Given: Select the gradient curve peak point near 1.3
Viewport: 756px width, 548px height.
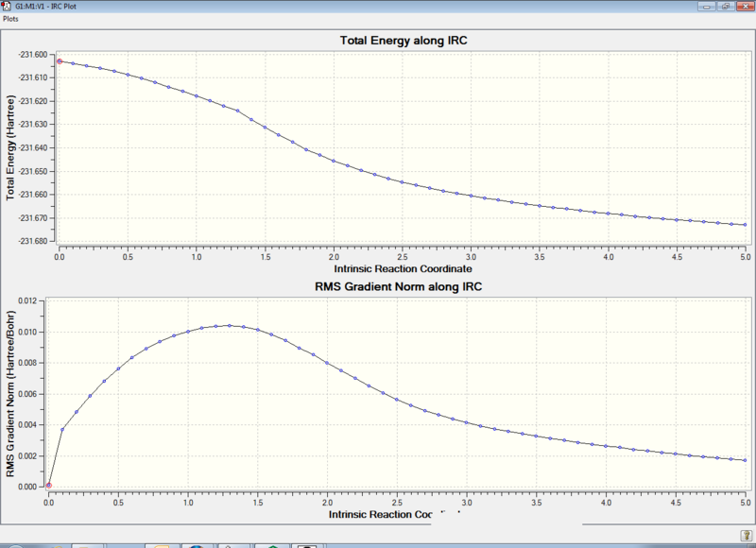Looking at the screenshot, I should pos(230,326).
